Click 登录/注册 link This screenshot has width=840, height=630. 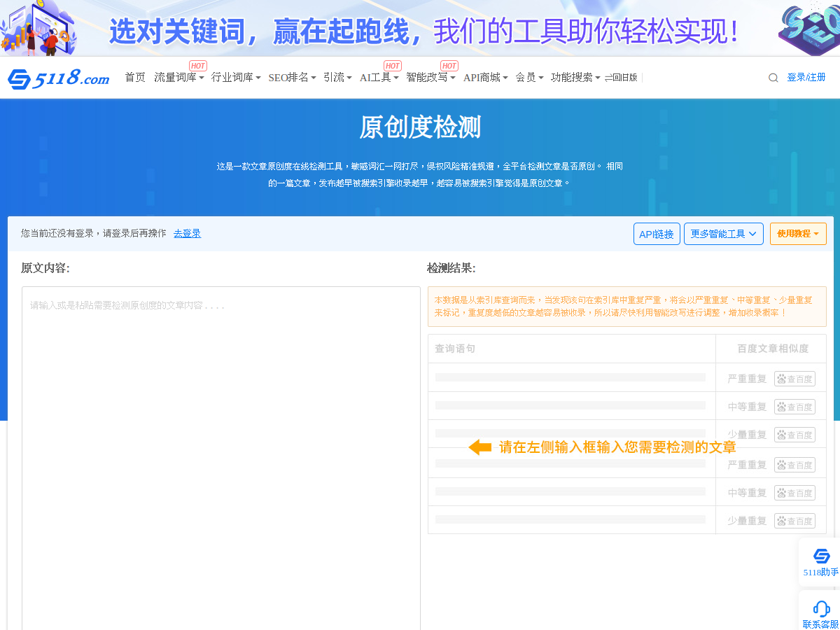[806, 78]
